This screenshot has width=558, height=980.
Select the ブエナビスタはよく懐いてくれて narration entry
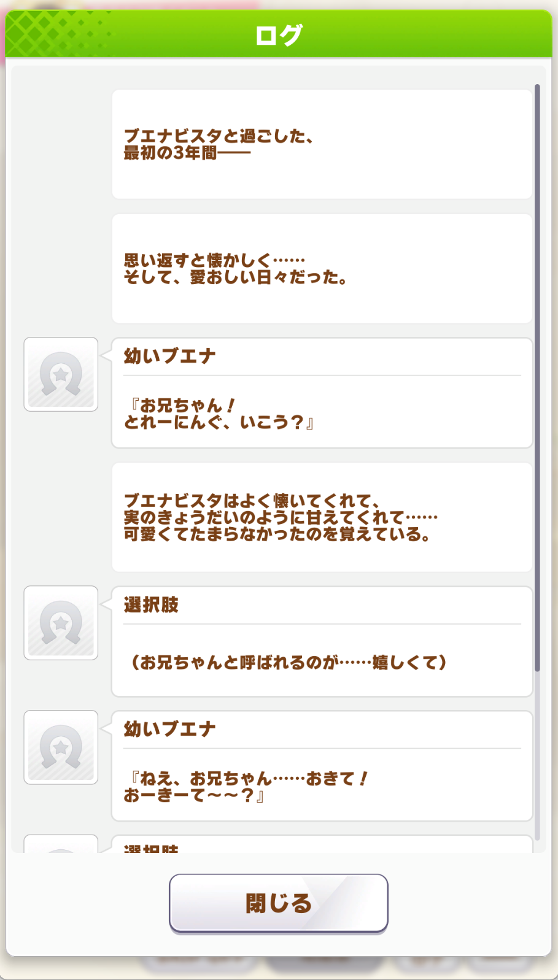point(322,517)
